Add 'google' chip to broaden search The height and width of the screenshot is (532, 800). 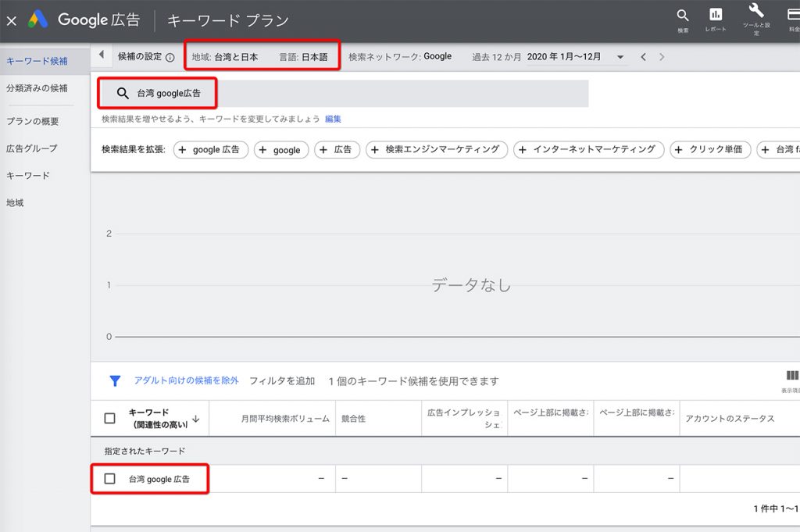click(x=281, y=150)
